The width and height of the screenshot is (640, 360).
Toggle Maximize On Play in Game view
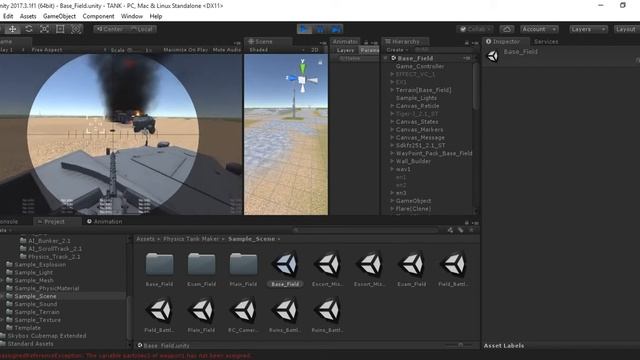pyautogui.click(x=186, y=50)
